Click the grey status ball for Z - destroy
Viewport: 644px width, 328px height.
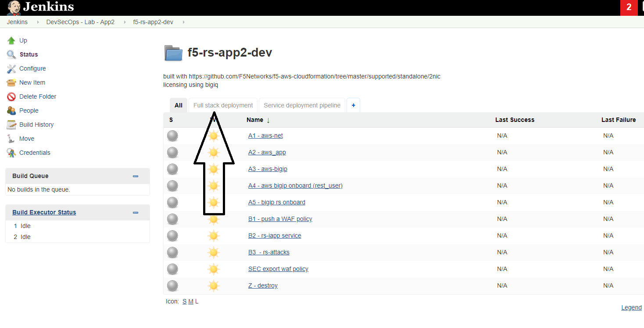pos(172,285)
